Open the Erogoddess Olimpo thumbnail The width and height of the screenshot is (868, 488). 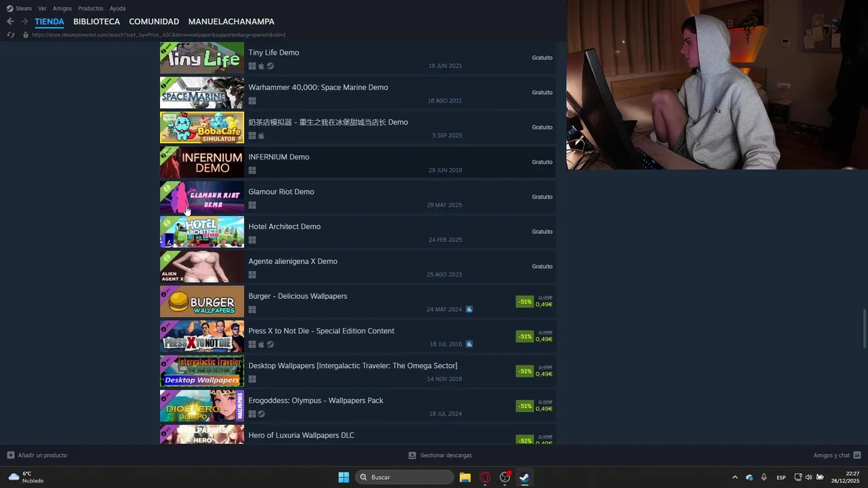coord(202,405)
